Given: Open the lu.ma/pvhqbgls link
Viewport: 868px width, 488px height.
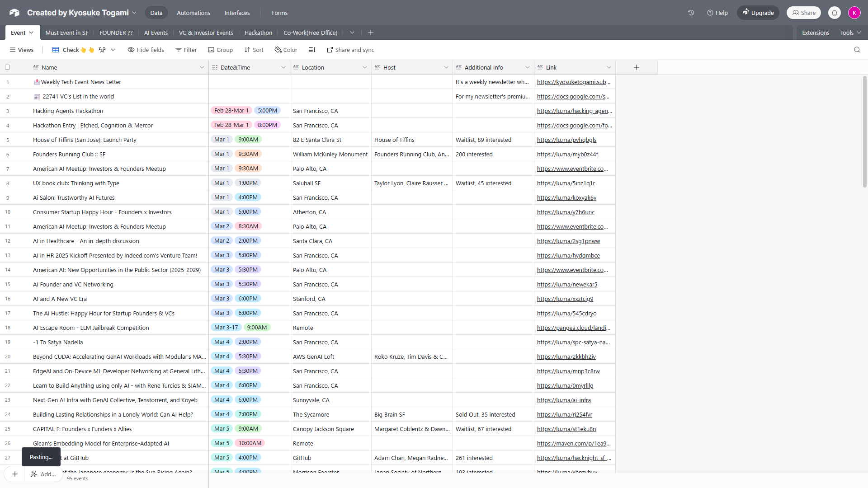Looking at the screenshot, I should click(x=566, y=140).
